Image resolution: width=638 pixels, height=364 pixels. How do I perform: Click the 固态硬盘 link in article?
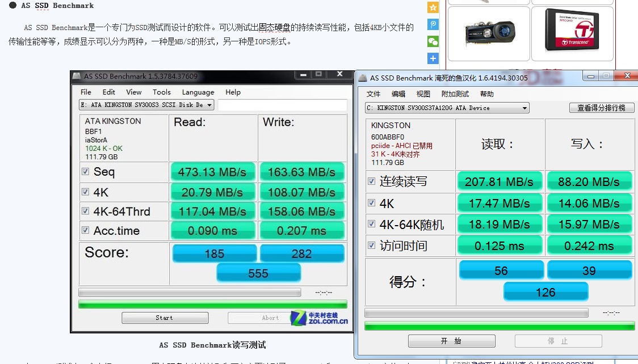[274, 28]
